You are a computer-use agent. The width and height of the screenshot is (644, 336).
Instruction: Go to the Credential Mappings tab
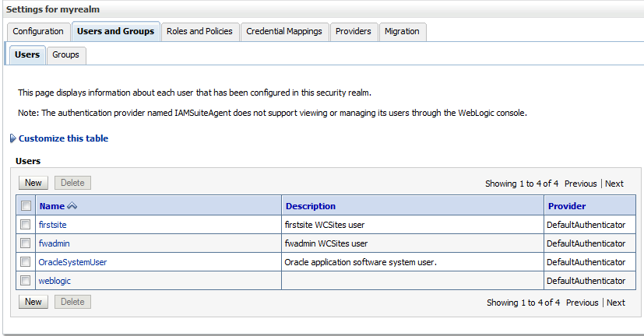pyautogui.click(x=284, y=32)
